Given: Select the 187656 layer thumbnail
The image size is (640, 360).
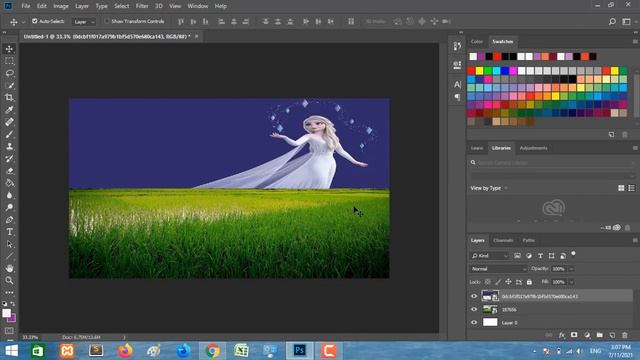Looking at the screenshot, I should click(x=490, y=309).
